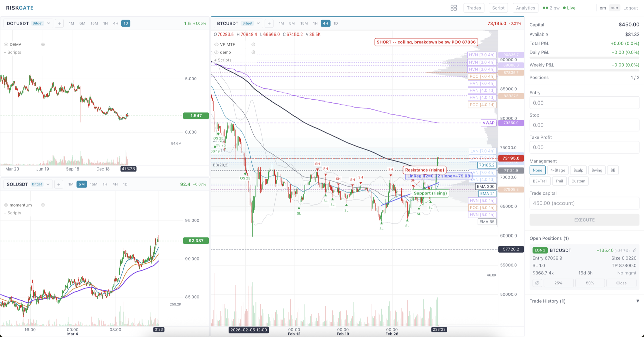Open the BTCUSDT symbol dropdown
Image resolution: width=644 pixels, height=337 pixels.
[x=258, y=23]
